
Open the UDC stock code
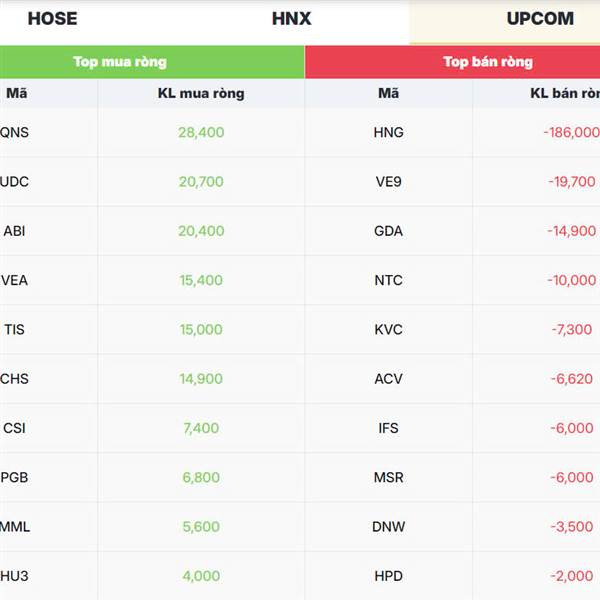pyautogui.click(x=14, y=181)
